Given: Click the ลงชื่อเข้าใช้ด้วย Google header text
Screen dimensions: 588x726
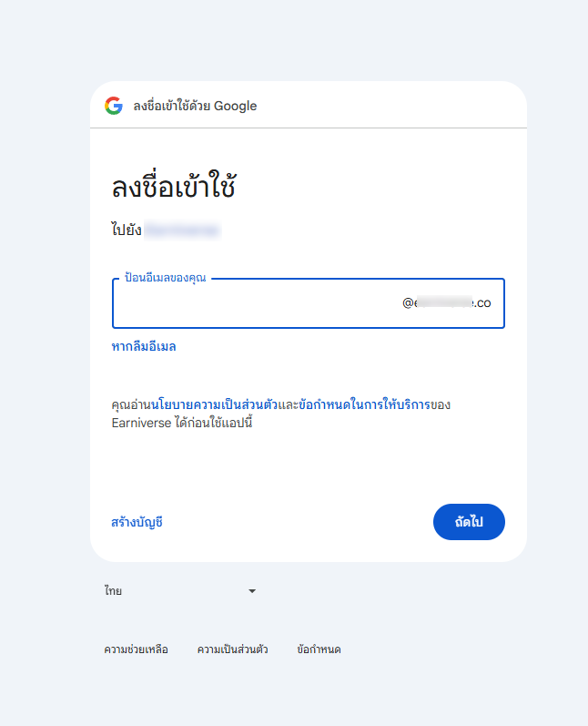Looking at the screenshot, I should 195,106.
